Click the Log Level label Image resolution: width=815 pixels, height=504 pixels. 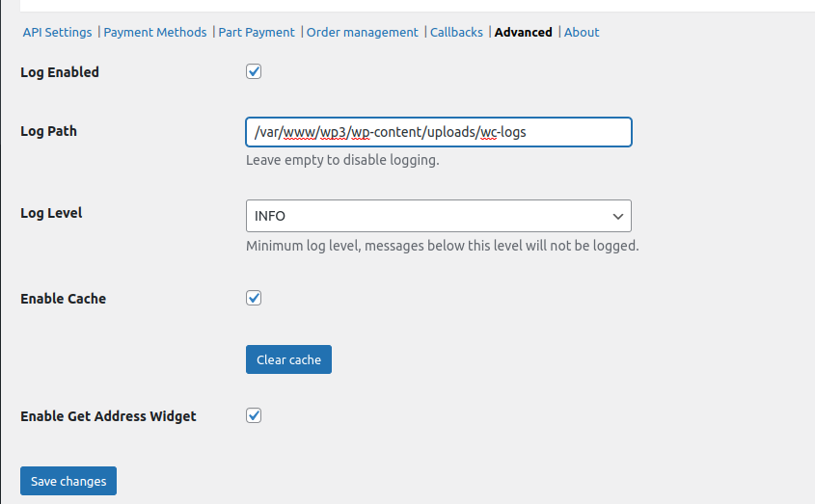click(x=51, y=213)
